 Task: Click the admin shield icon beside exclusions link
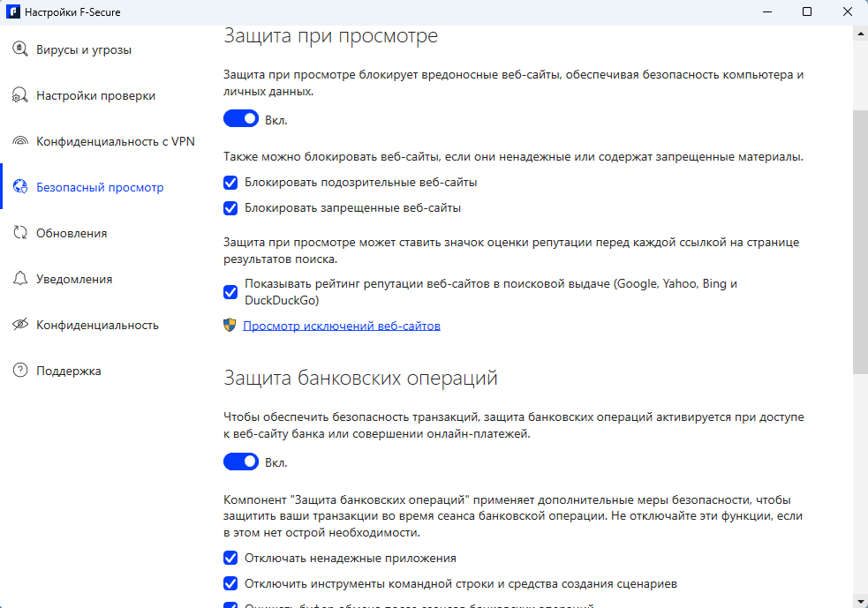(x=230, y=326)
